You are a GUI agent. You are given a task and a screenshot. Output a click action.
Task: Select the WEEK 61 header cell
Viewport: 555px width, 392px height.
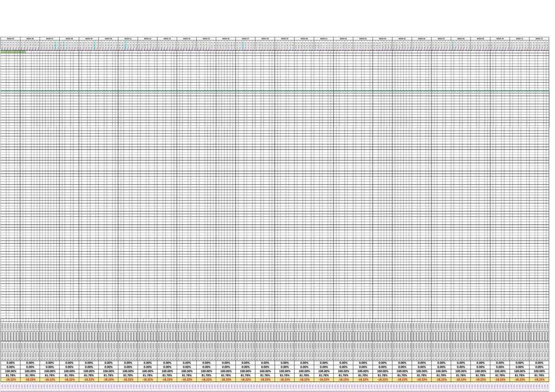[x=324, y=38]
